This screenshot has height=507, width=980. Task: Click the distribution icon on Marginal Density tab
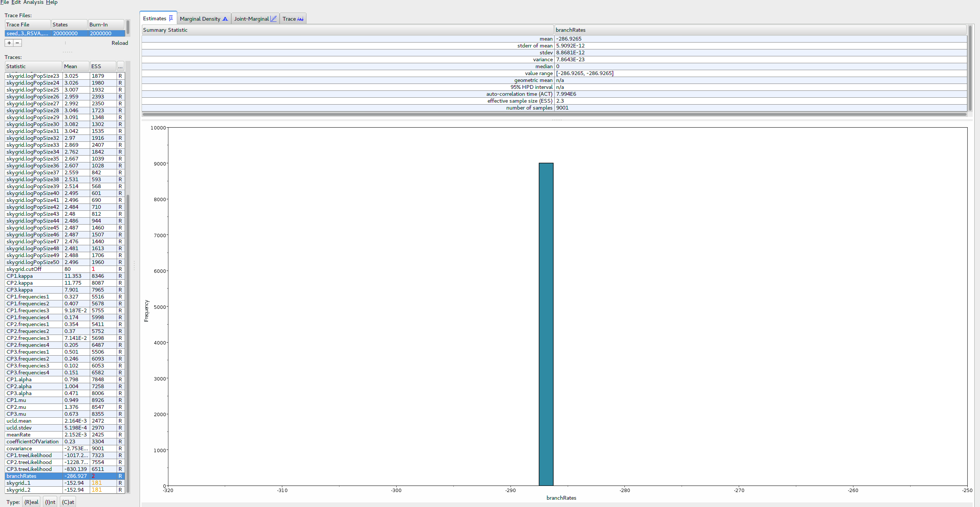pos(226,18)
